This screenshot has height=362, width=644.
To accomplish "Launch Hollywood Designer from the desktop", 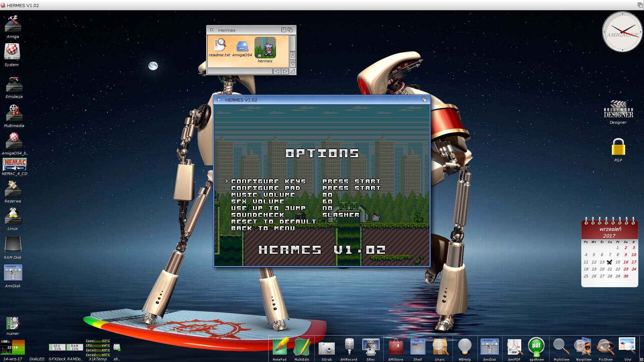I will (x=618, y=110).
